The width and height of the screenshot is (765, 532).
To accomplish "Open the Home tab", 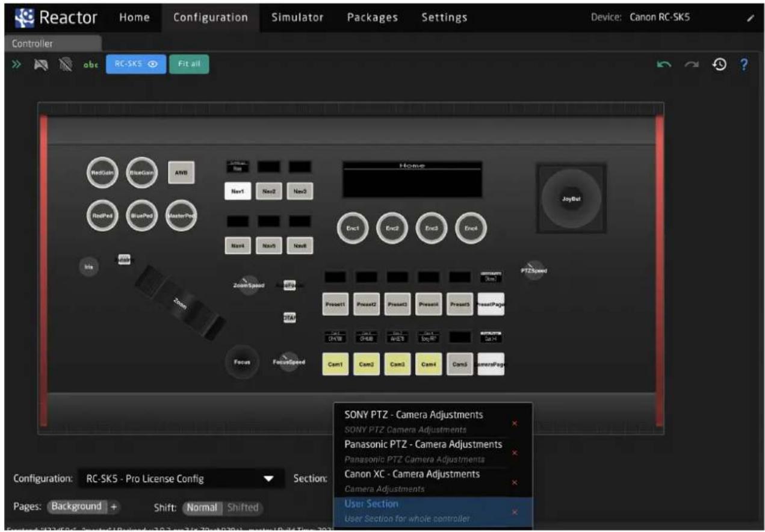I will pos(134,17).
